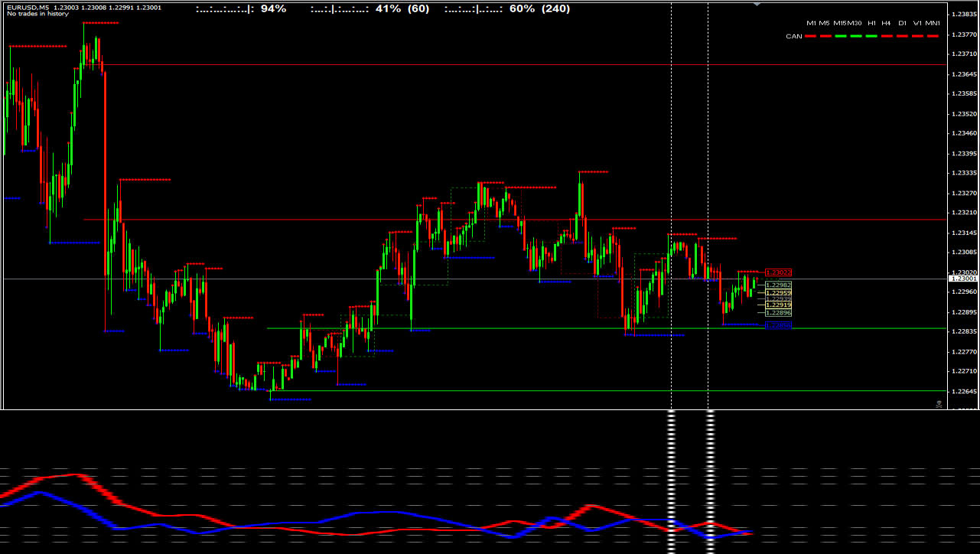
Task: Click the red 1.23022 price tag
Action: click(x=779, y=272)
